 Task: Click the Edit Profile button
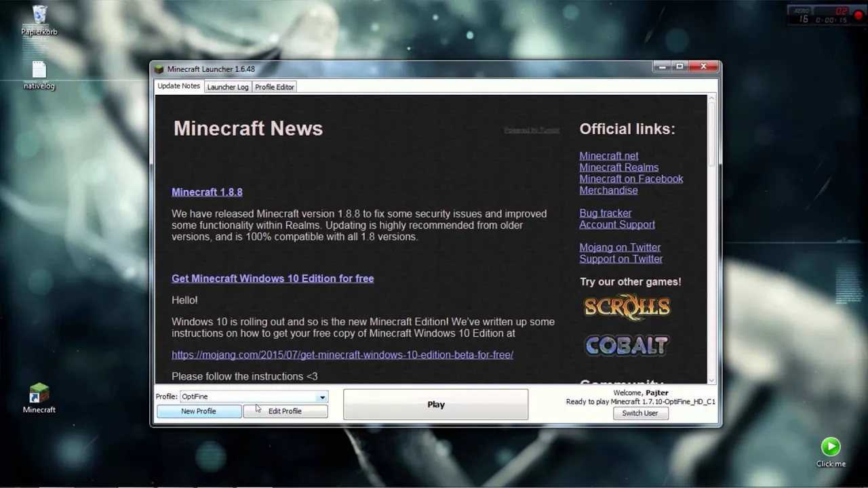click(x=285, y=411)
